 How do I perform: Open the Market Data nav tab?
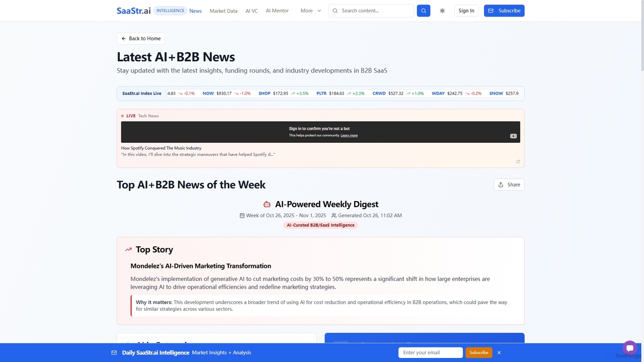click(223, 11)
